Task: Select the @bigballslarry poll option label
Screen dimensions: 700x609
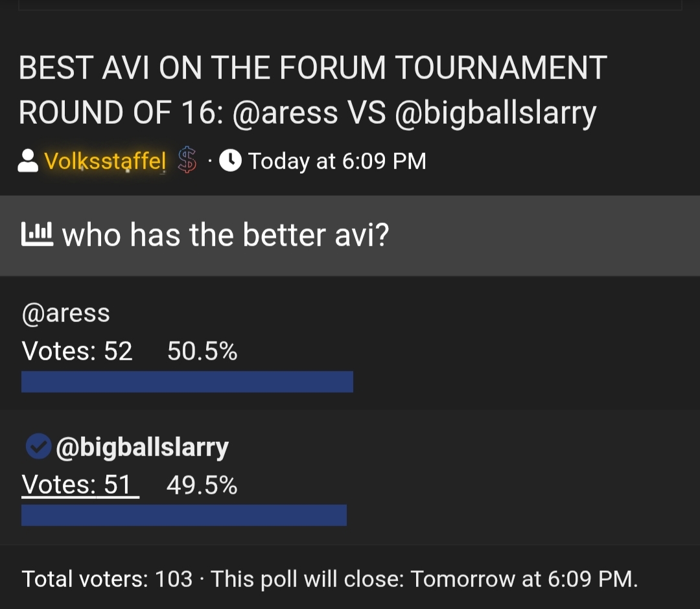Action: pos(143,447)
